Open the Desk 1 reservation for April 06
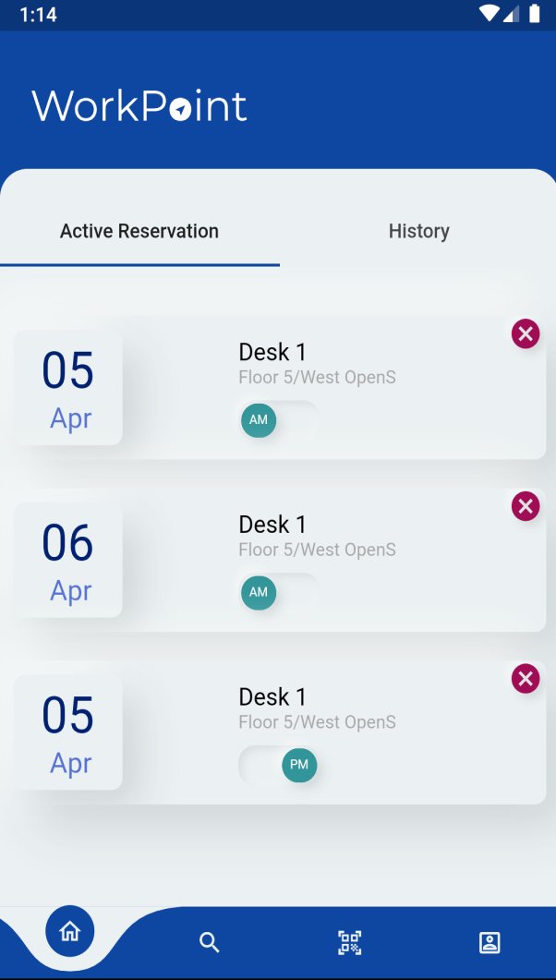This screenshot has height=980, width=556. (x=272, y=524)
